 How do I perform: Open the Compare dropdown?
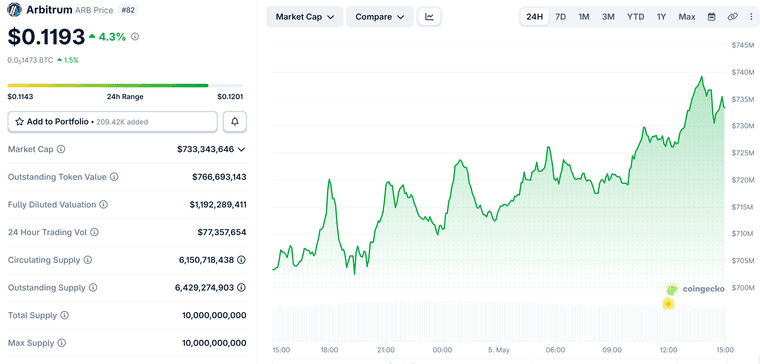(x=380, y=17)
